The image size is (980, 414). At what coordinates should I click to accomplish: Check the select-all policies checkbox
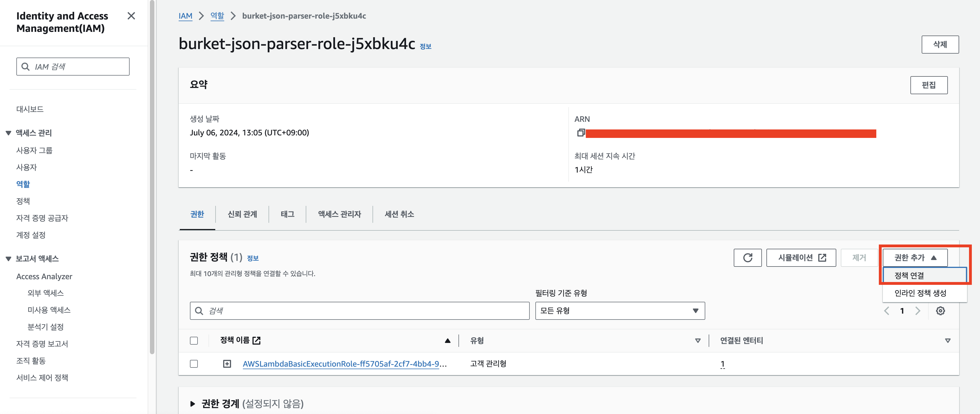(x=194, y=340)
